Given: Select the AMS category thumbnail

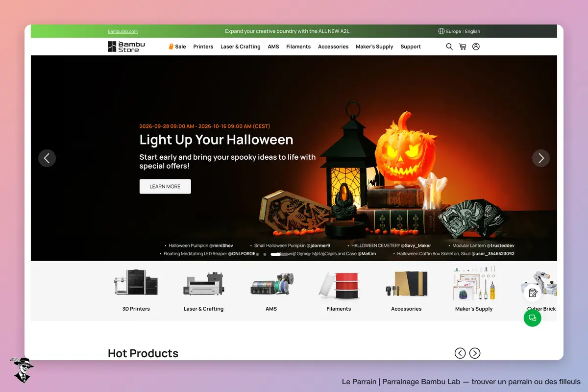Looking at the screenshot, I should (x=271, y=289).
